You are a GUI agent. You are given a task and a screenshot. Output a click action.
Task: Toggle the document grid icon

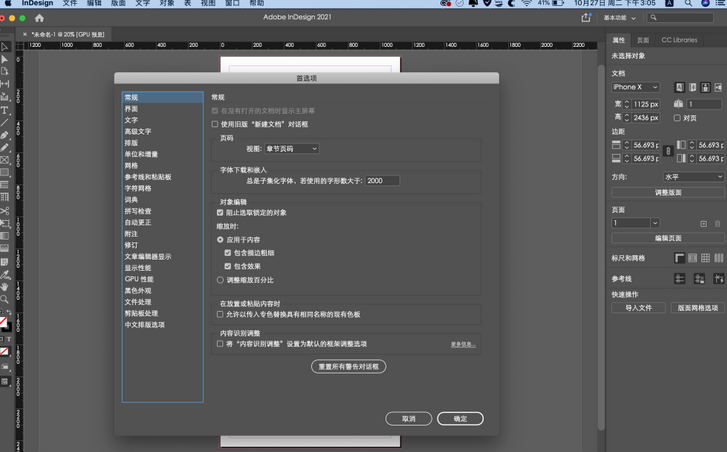[x=705, y=258]
